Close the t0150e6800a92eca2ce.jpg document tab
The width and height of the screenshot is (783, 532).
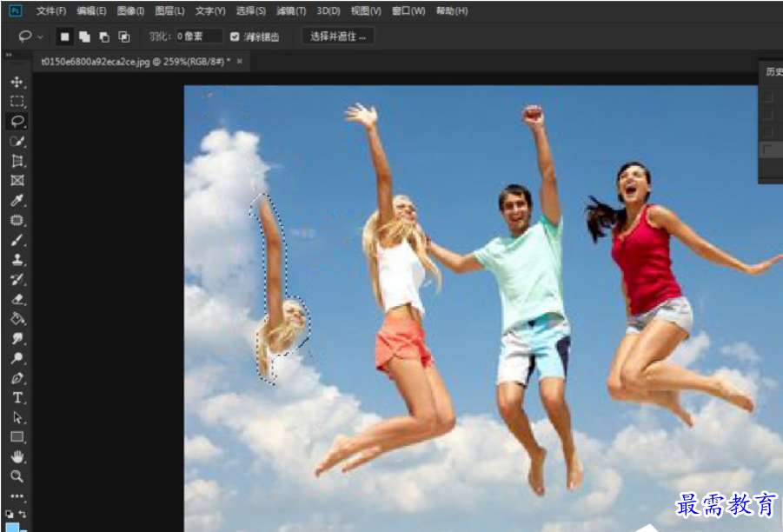point(240,61)
